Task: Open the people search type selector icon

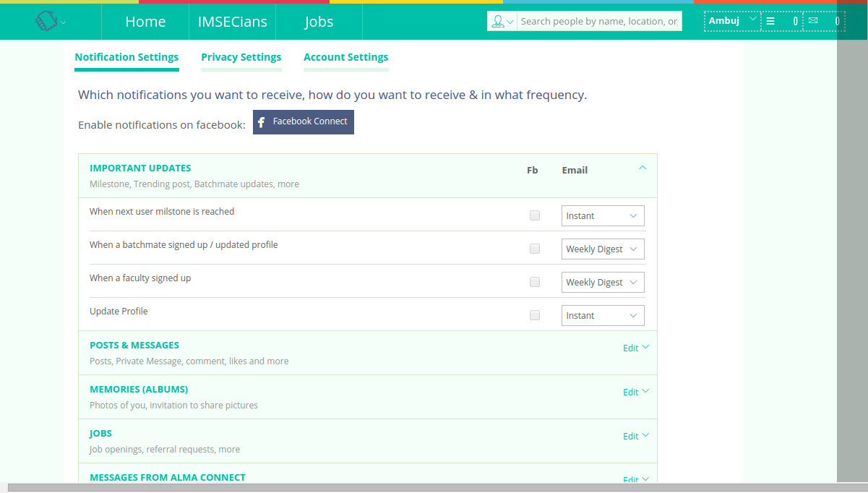Action: click(502, 22)
